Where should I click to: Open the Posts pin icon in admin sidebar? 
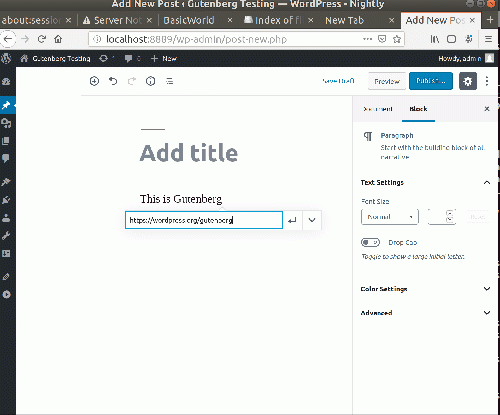[6, 105]
